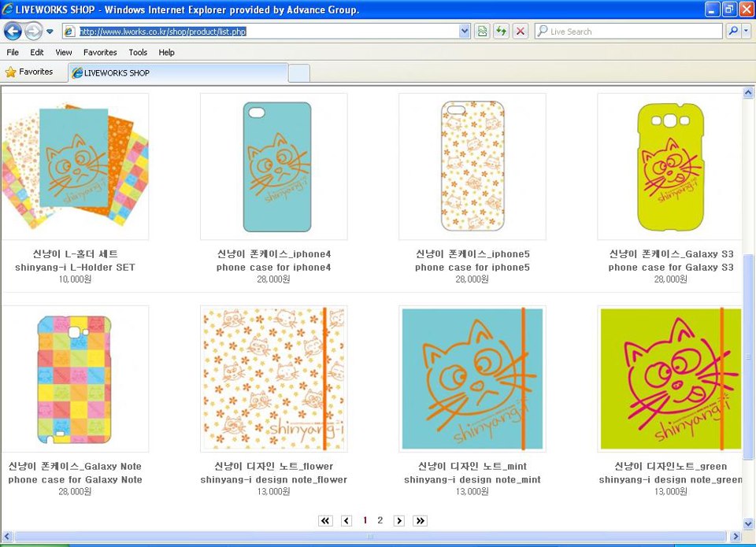Click the browser Forward arrow button
This screenshot has width=756, height=547.
click(33, 31)
